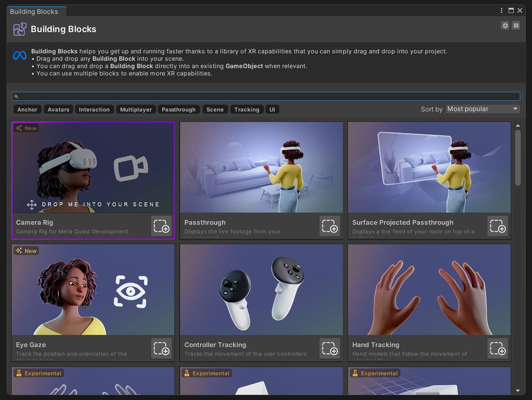Toggle the UI filter chip
The image size is (532, 400).
tap(272, 109)
